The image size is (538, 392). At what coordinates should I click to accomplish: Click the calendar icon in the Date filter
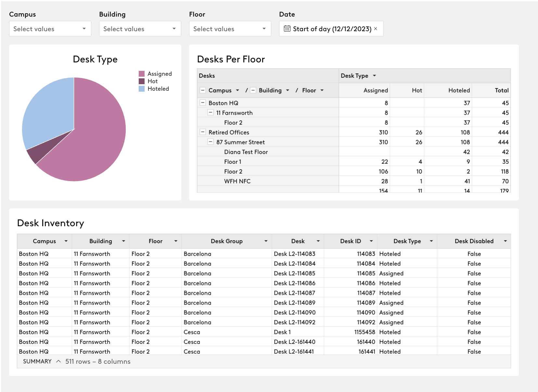pos(287,29)
